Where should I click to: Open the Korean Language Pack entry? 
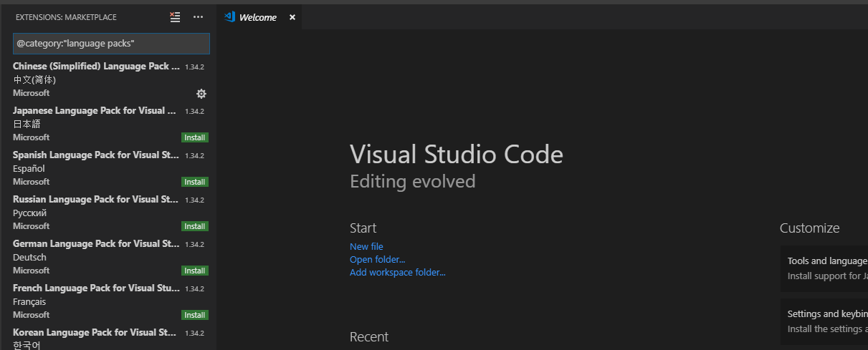(108, 337)
